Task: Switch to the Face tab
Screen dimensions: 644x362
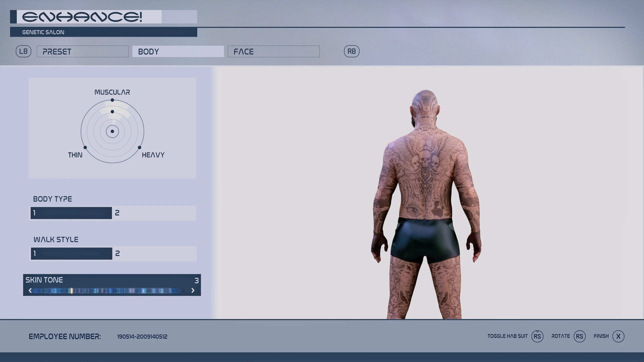Action: 273,52
